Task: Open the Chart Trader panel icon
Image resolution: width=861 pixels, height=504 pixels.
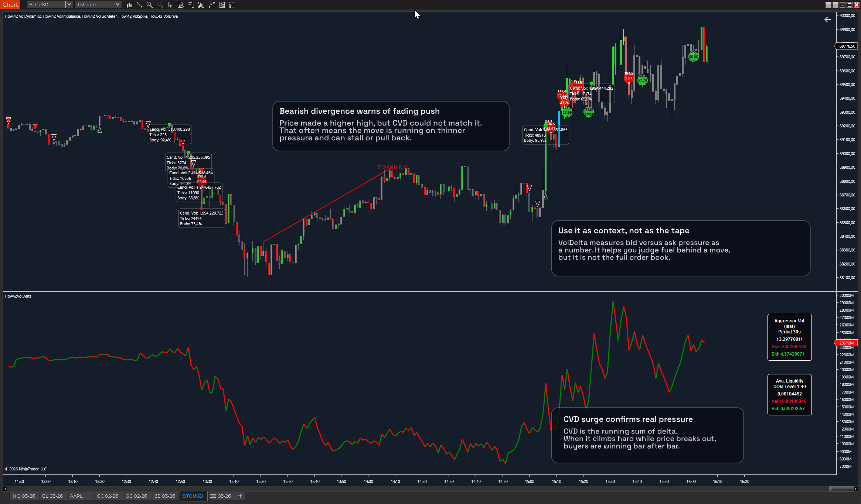Action: 191,5
